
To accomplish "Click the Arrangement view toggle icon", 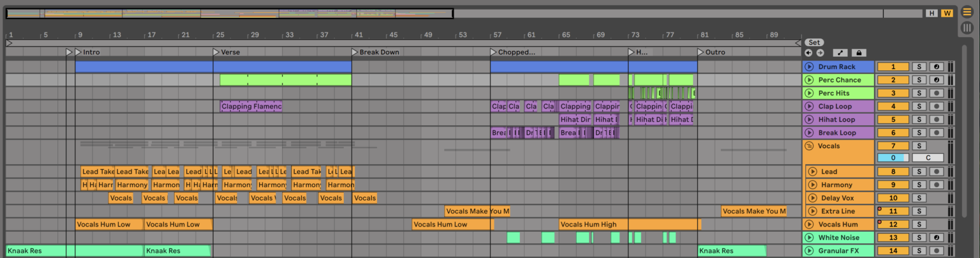I will (967, 12).
